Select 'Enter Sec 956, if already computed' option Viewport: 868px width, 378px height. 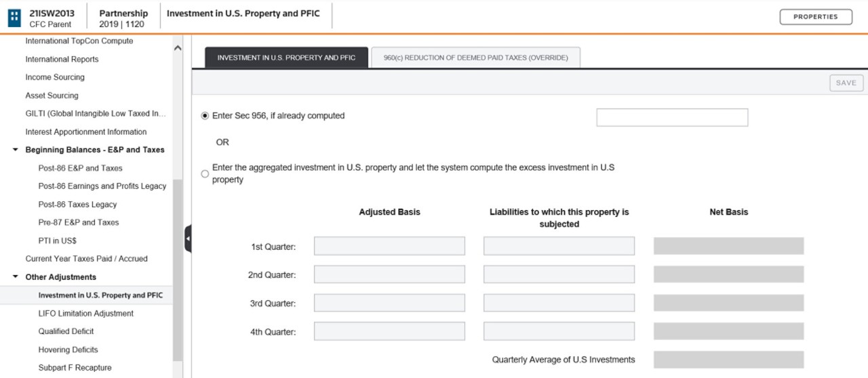point(205,116)
